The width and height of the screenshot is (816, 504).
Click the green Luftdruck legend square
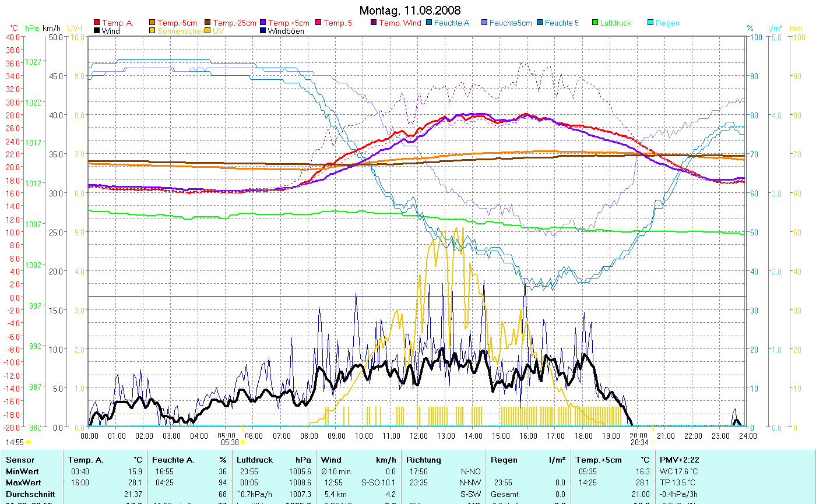(596, 23)
